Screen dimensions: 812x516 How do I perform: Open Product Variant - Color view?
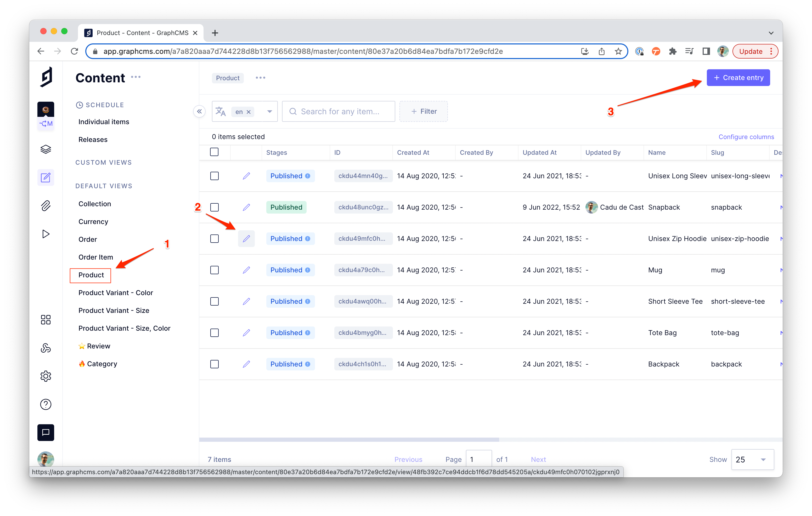pos(115,293)
